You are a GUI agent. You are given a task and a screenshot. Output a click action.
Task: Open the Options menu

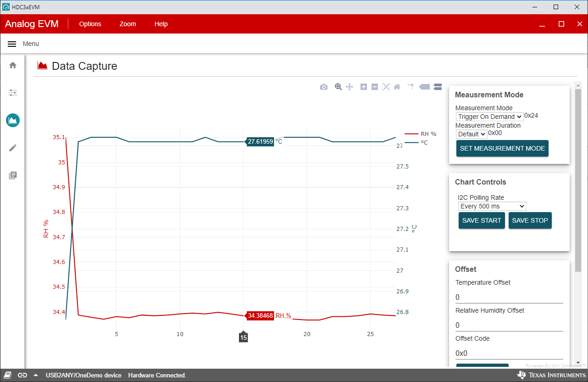(x=90, y=24)
